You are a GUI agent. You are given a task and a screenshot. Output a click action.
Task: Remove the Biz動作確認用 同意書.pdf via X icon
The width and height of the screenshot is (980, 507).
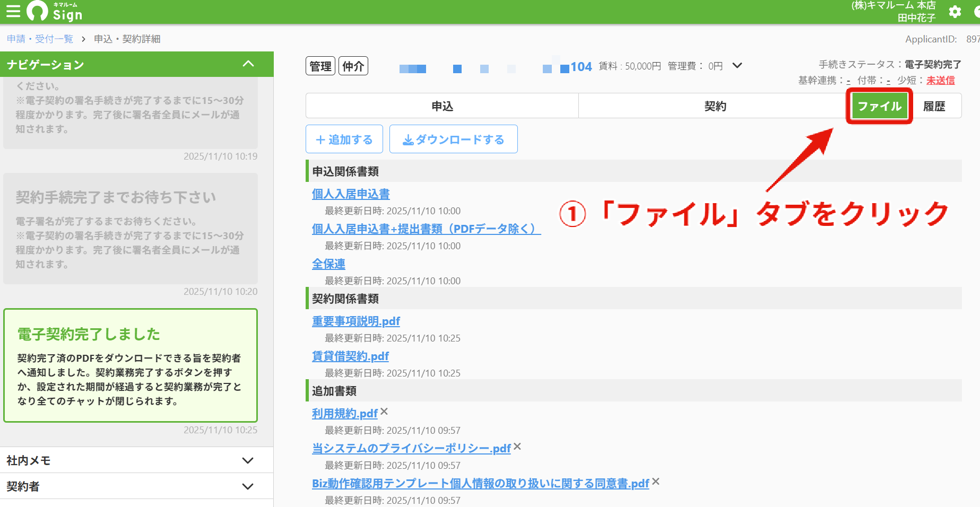[x=656, y=482]
